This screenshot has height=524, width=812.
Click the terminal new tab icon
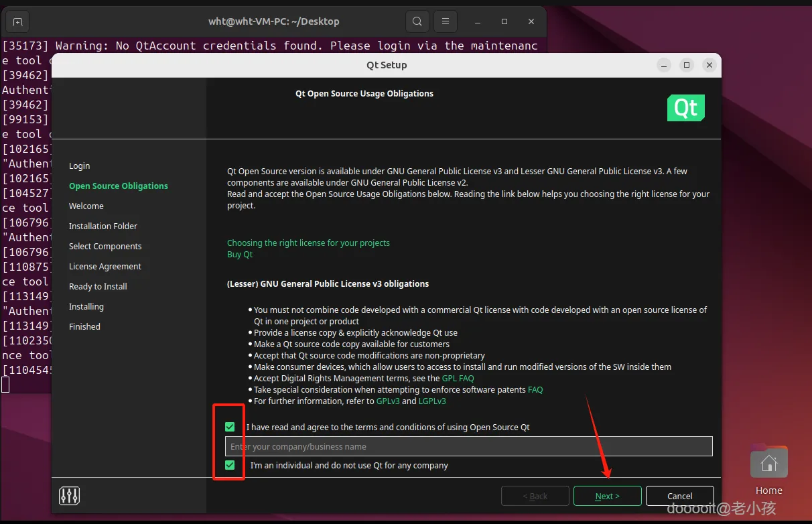[17, 21]
